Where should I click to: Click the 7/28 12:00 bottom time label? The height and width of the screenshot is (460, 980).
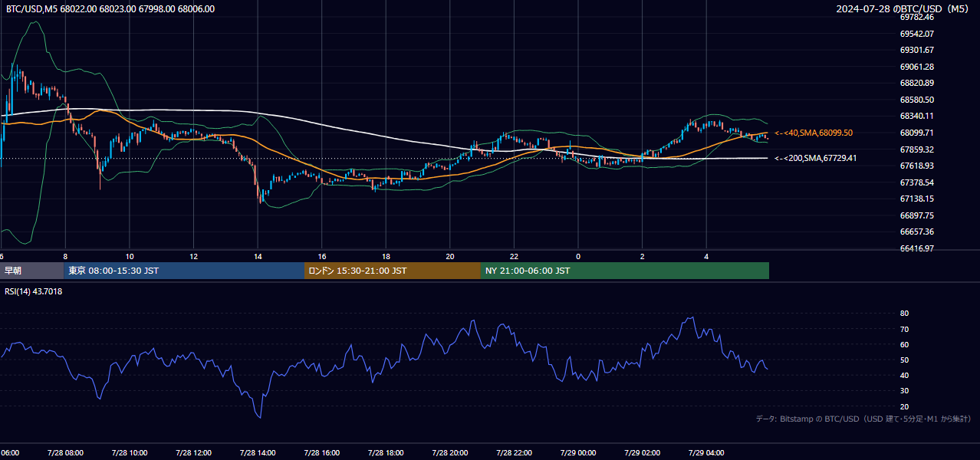(192, 452)
